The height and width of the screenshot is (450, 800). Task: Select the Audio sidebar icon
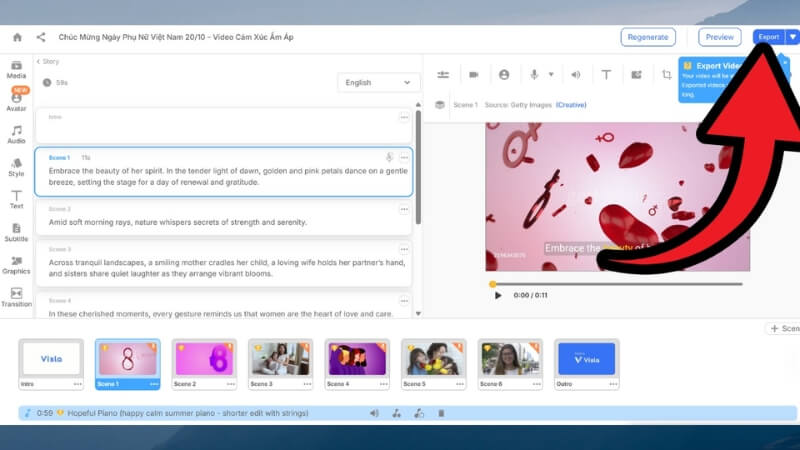pos(16,134)
